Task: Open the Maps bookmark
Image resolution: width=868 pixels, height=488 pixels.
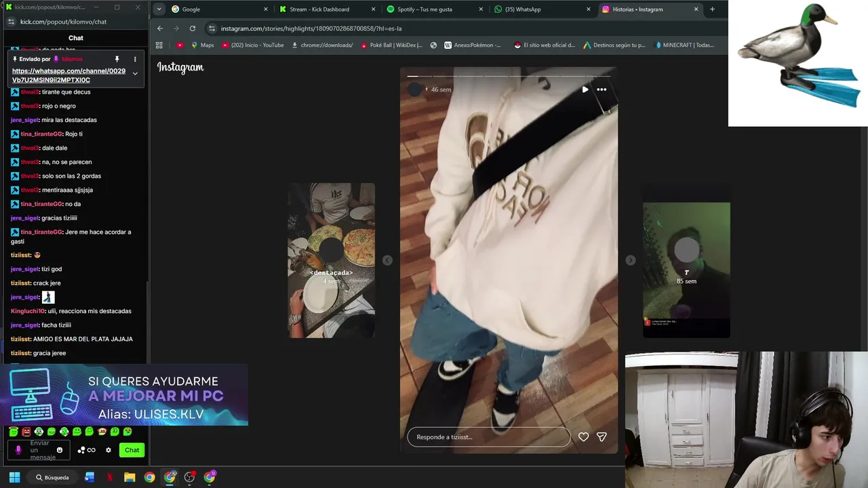Action: click(x=202, y=45)
